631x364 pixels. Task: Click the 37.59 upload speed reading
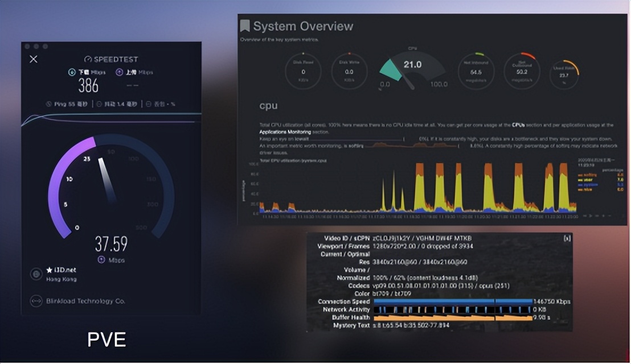[x=111, y=244]
